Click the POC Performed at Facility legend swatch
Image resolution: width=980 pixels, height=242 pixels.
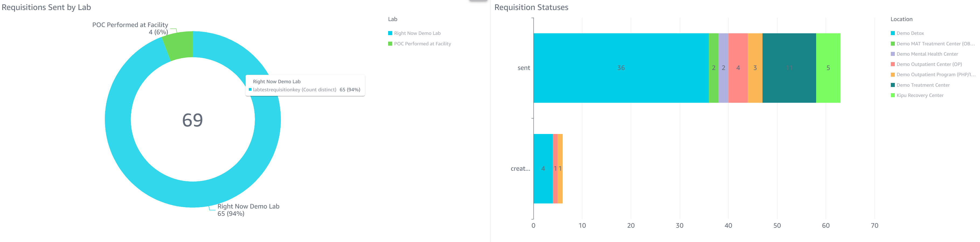pyautogui.click(x=390, y=44)
